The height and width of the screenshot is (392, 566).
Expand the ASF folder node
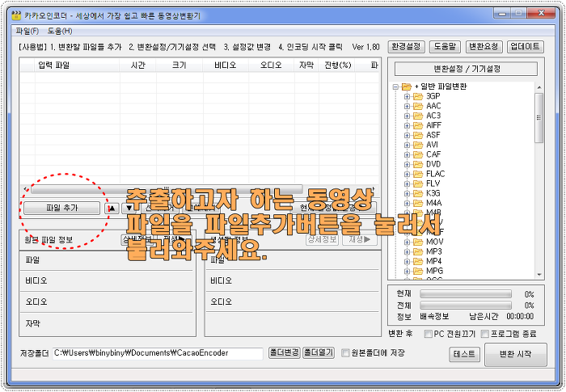[x=407, y=135]
